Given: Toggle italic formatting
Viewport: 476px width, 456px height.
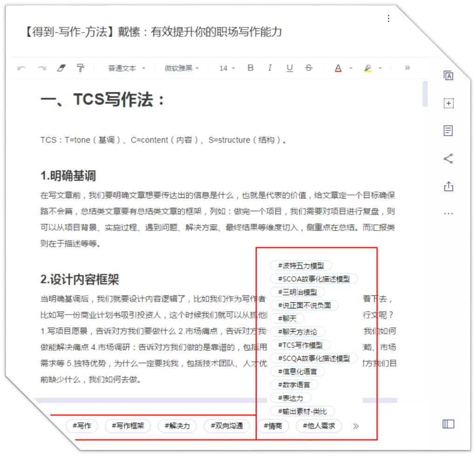Looking at the screenshot, I should (270, 68).
